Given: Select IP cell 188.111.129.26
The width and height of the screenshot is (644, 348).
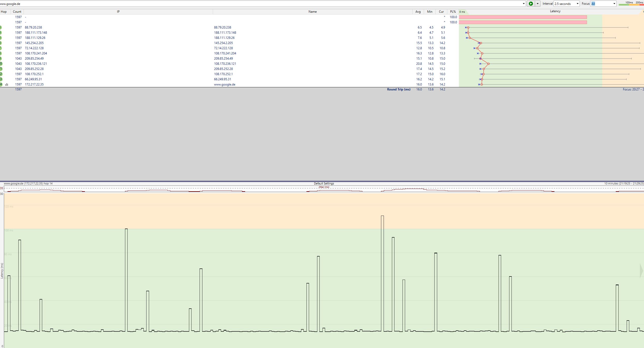Looking at the screenshot, I should coord(35,38).
